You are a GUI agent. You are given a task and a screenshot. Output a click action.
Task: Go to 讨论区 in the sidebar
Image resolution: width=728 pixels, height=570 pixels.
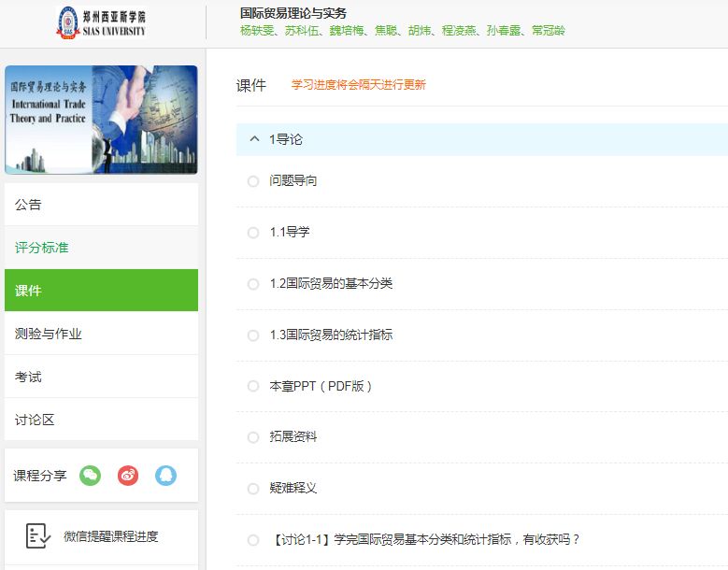[x=101, y=420]
